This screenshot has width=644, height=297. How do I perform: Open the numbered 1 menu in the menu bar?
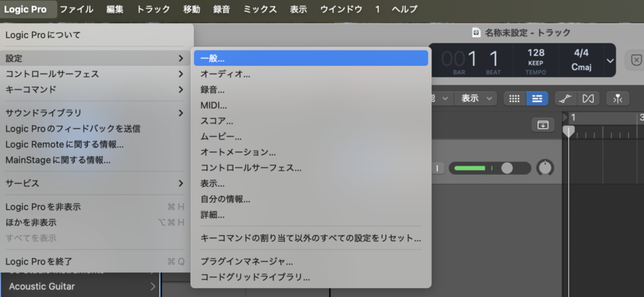(377, 9)
